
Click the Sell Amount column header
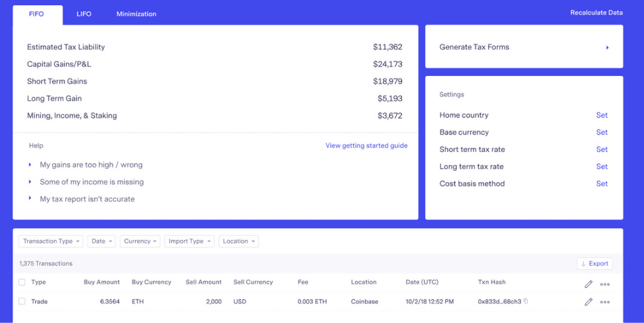coord(204,283)
